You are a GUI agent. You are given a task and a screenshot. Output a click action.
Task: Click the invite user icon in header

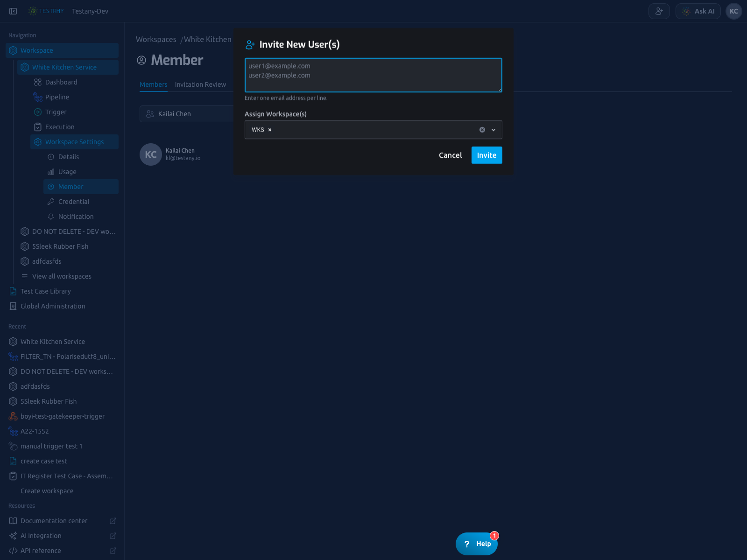click(659, 11)
